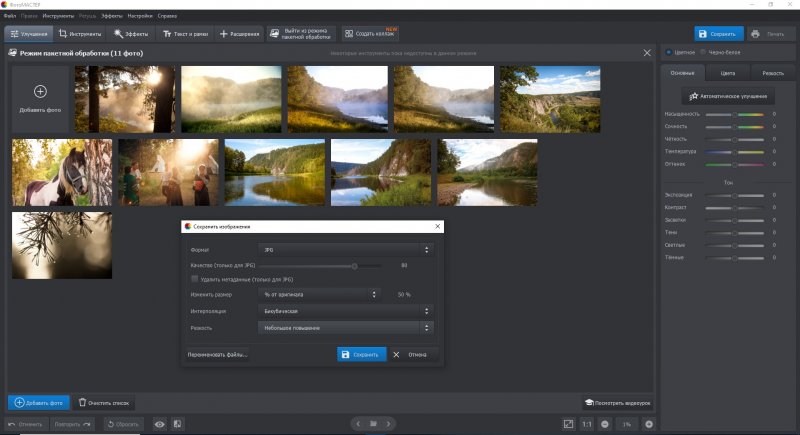This screenshot has width=800, height=435.
Task: Select the horse photo thumbnail
Action: click(62, 172)
